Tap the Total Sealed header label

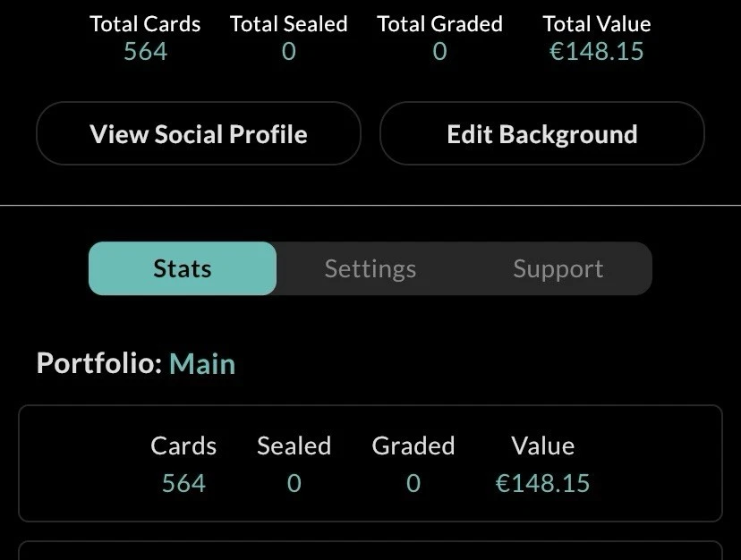click(288, 24)
